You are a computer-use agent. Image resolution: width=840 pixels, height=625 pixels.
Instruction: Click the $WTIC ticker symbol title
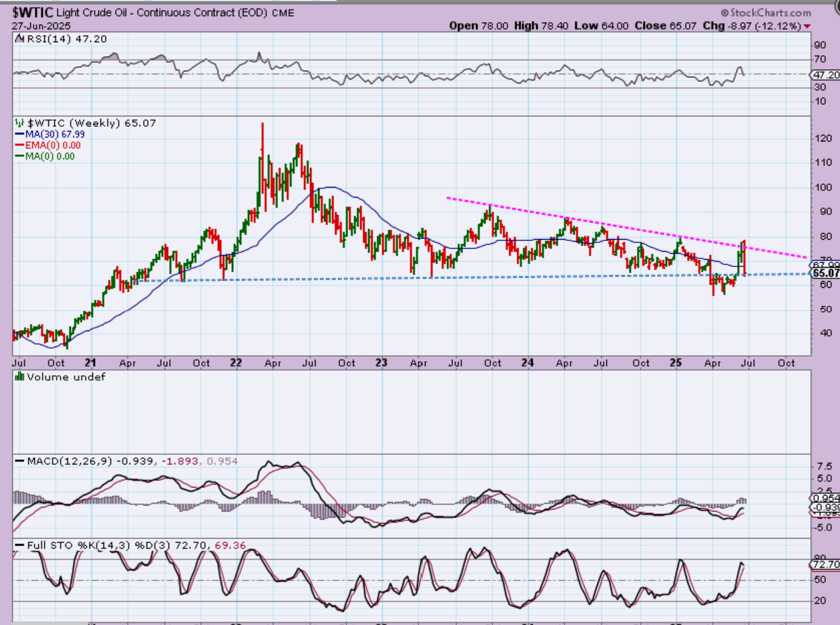pyautogui.click(x=31, y=13)
